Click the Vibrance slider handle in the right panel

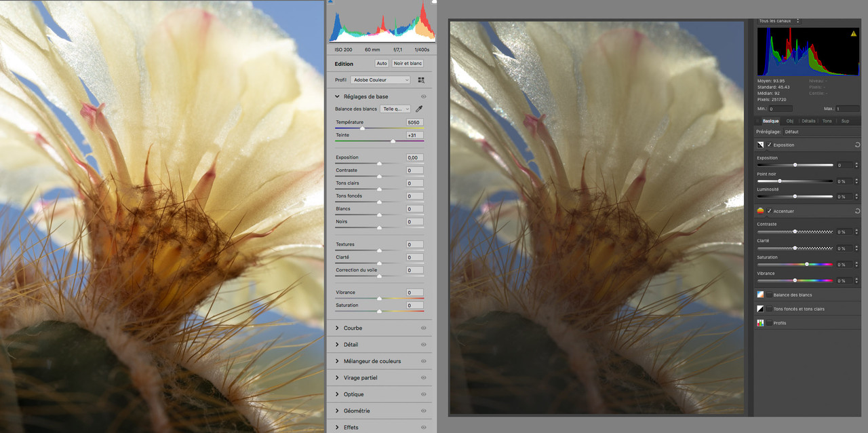coord(795,280)
